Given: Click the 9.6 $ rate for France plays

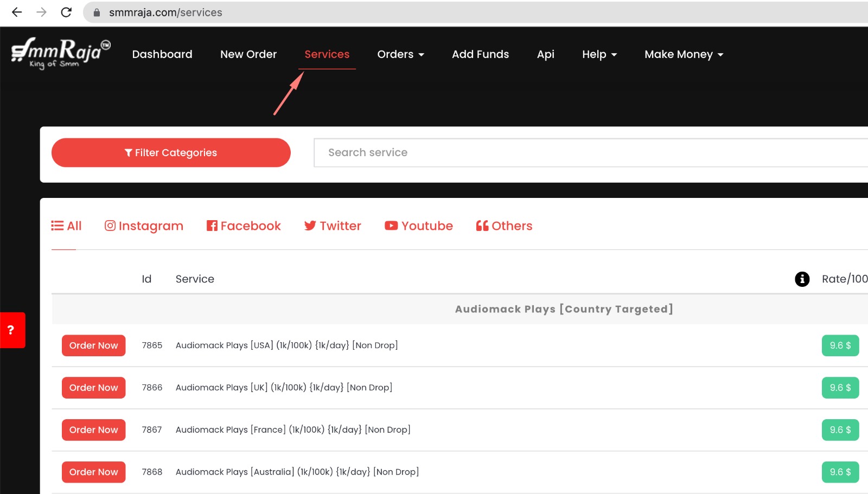Looking at the screenshot, I should pyautogui.click(x=840, y=430).
